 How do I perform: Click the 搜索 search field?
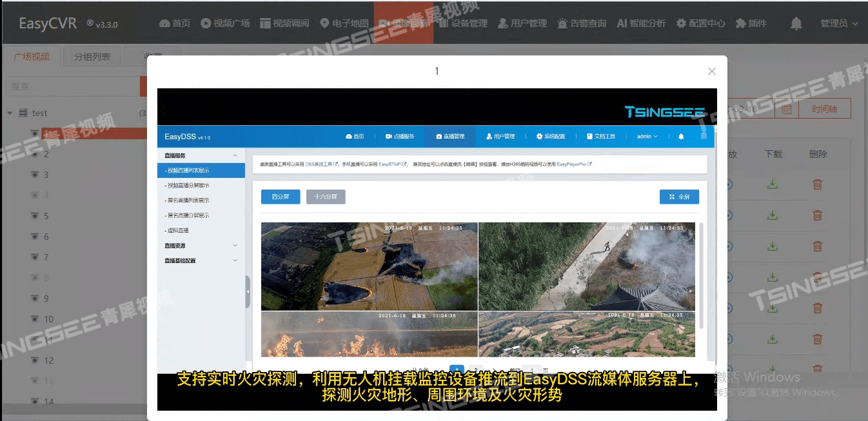pyautogui.click(x=72, y=86)
